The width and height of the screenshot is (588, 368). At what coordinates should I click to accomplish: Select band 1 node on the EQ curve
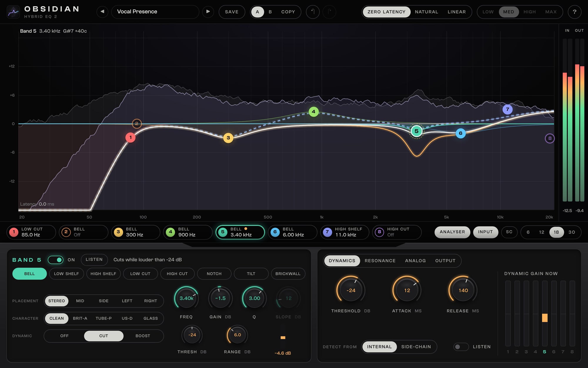[131, 137]
